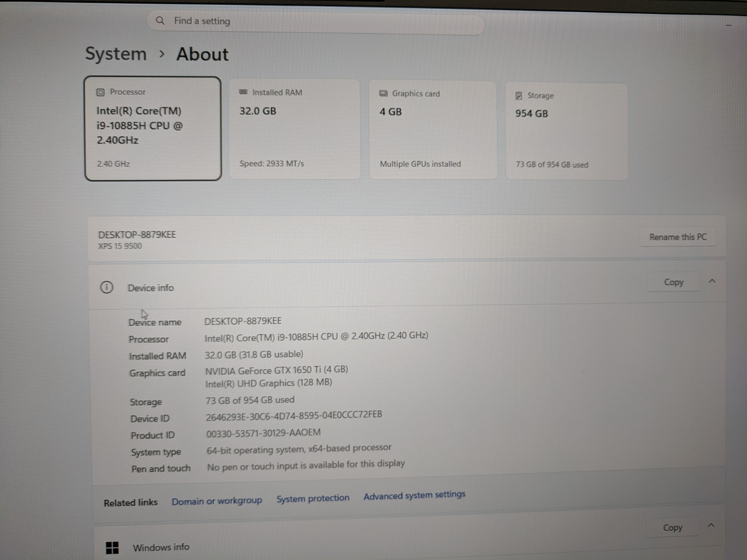Copy the Windows info details
747x560 pixels.
tap(672, 527)
